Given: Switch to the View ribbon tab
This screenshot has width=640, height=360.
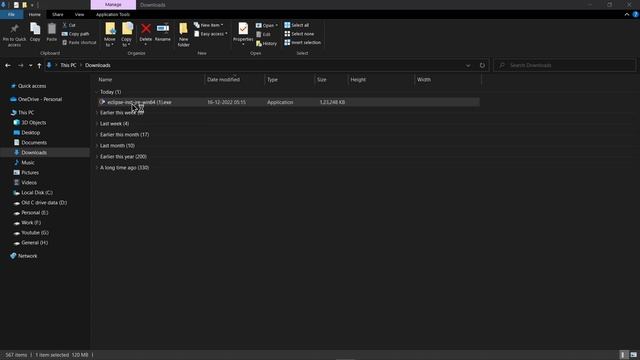Looking at the screenshot, I should tap(79, 15).
